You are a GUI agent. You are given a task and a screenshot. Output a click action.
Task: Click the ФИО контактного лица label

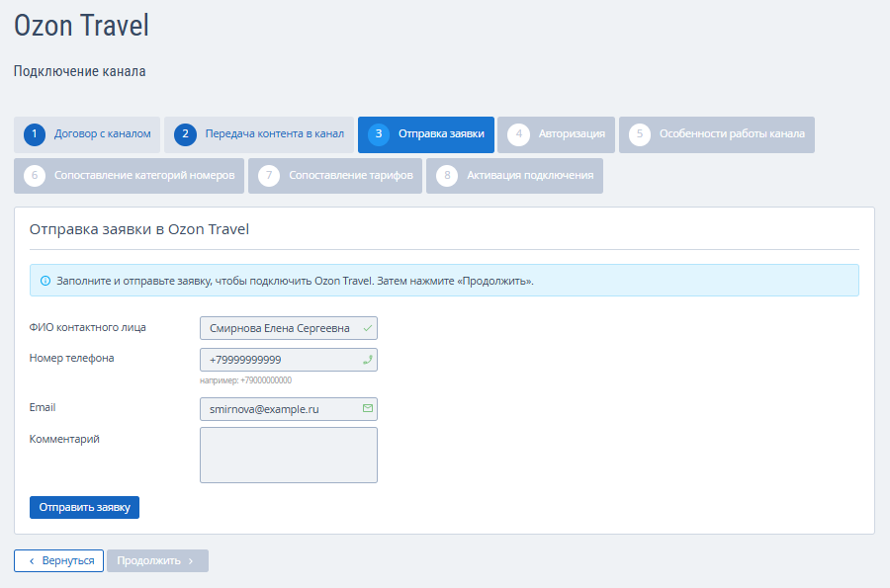coord(87,327)
